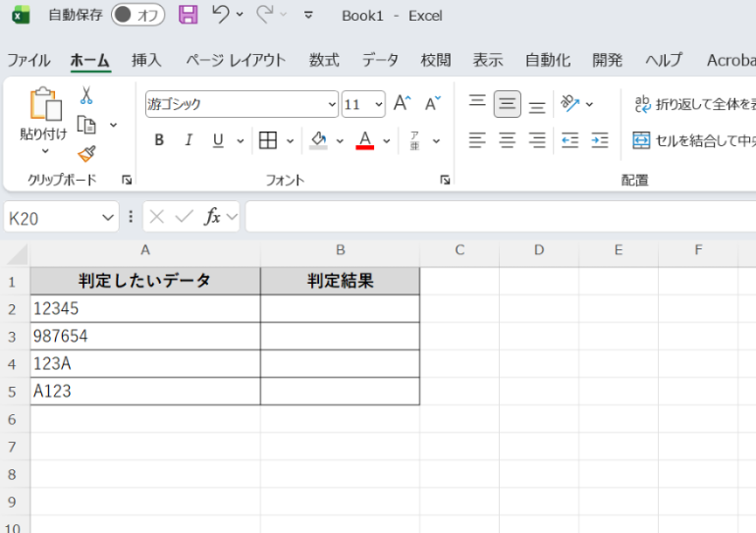This screenshot has width=756, height=533.
Task: Click the fx insert function icon
Action: coord(212,217)
